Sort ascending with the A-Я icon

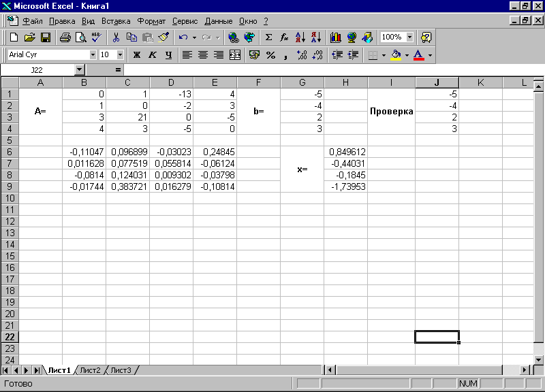tap(300, 37)
